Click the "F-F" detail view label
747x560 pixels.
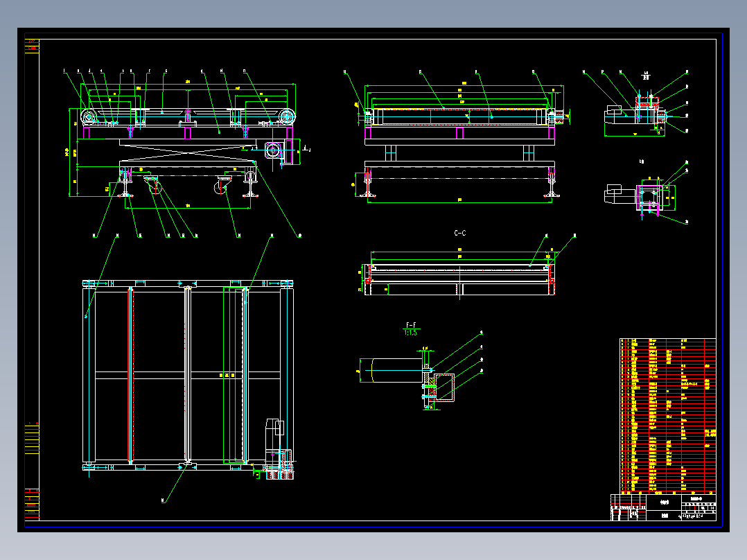click(411, 325)
